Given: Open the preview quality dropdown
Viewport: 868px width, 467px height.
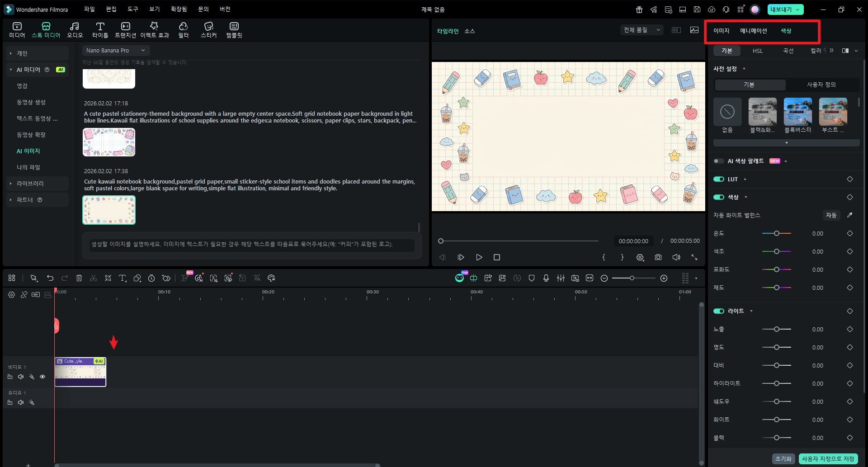Looking at the screenshot, I should [642, 30].
